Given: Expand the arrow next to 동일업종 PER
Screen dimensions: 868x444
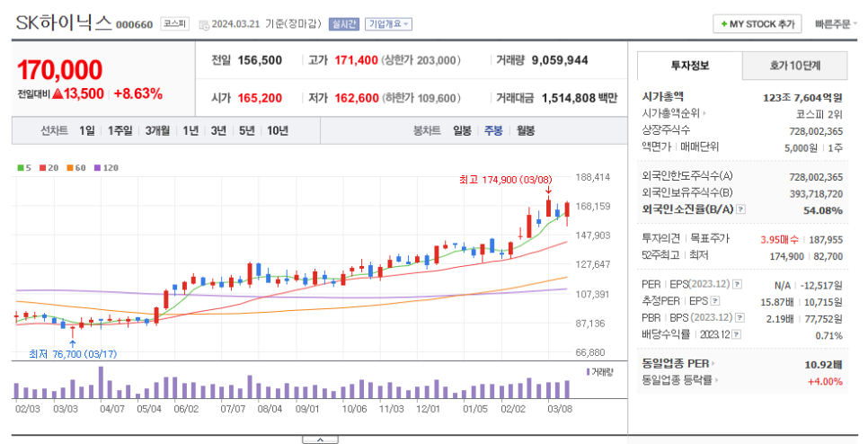Looking at the screenshot, I should coord(713,364).
